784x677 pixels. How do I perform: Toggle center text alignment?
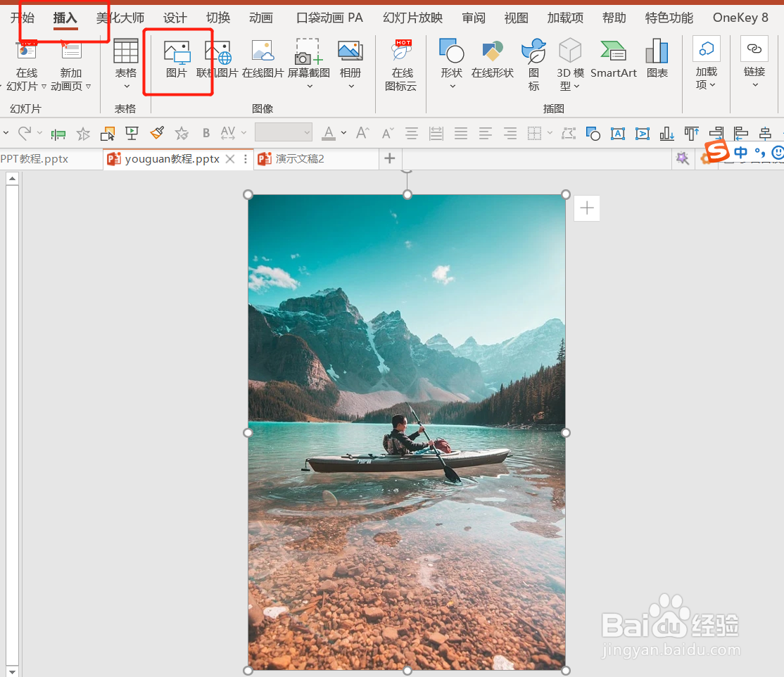412,134
